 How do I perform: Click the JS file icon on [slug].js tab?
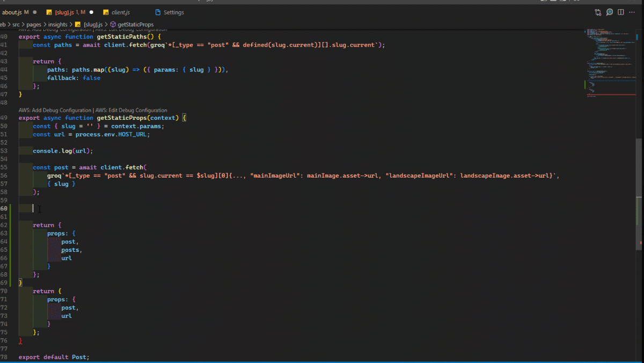49,12
